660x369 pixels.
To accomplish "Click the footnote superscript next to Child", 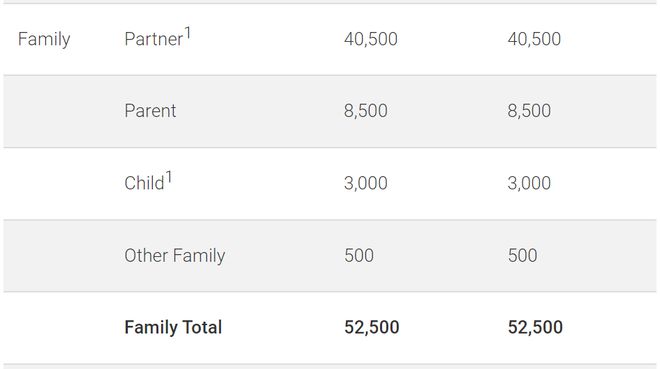I will [168, 177].
